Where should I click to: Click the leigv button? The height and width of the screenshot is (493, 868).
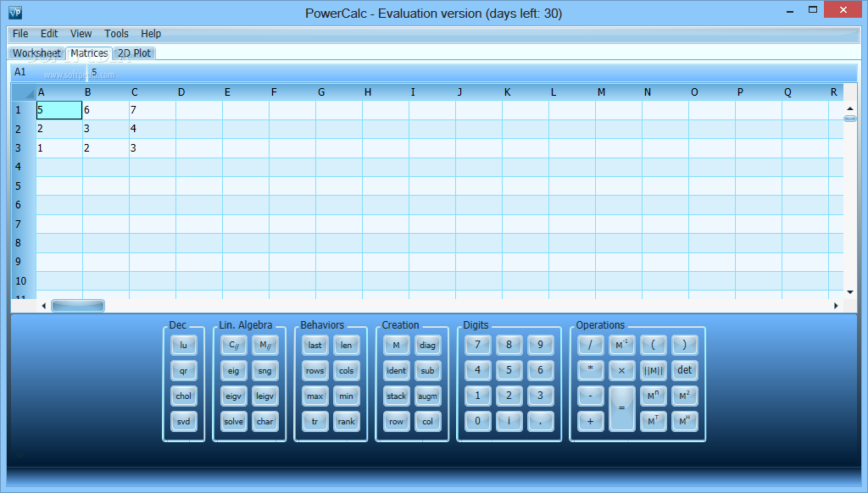[265, 396]
